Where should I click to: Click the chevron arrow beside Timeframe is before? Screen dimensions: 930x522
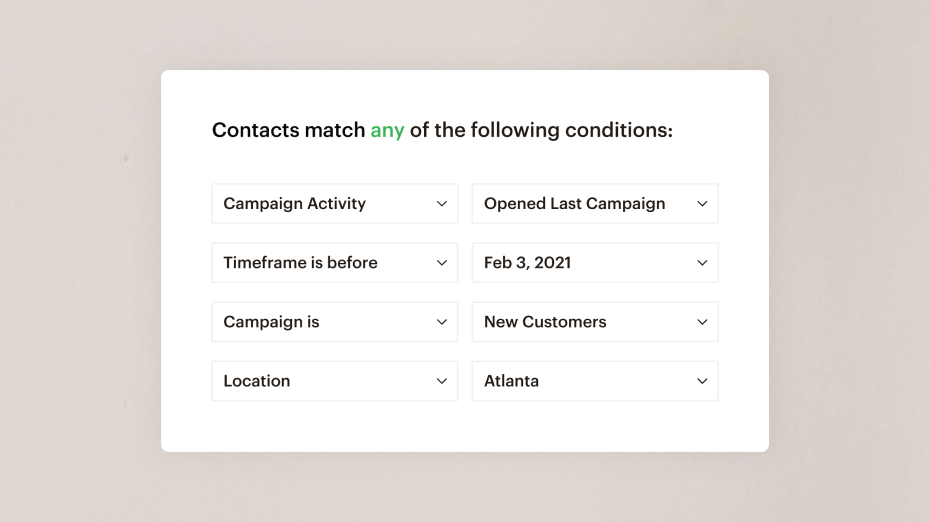442,263
